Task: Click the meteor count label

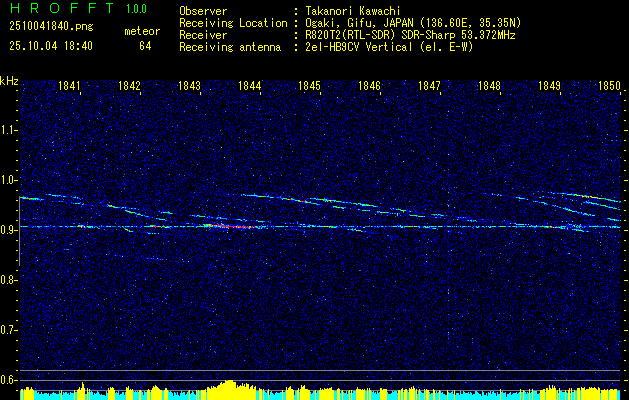Action: coord(142,31)
